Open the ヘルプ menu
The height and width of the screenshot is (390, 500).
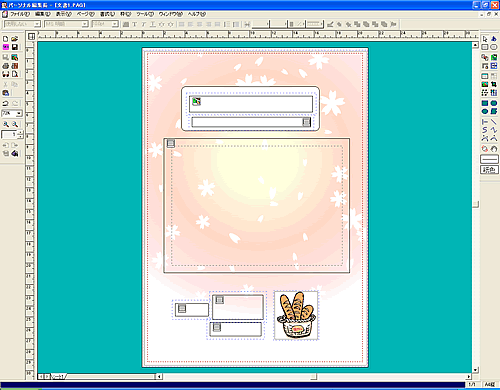(x=197, y=14)
